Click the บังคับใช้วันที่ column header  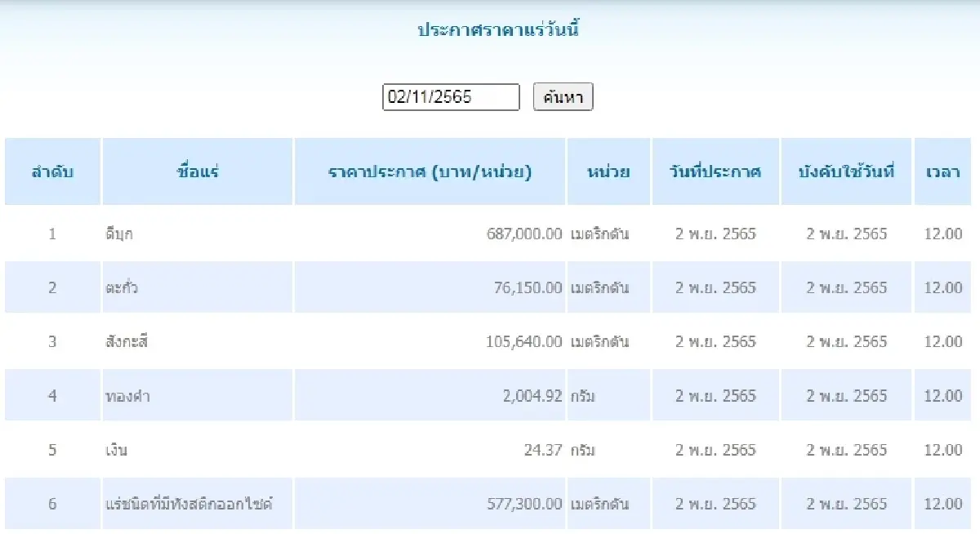pyautogui.click(x=846, y=171)
